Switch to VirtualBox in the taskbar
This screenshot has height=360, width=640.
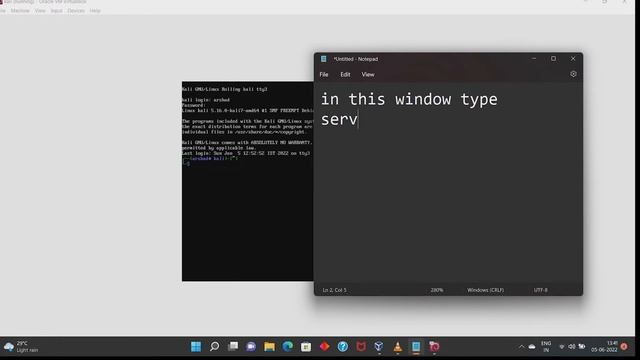(379, 347)
